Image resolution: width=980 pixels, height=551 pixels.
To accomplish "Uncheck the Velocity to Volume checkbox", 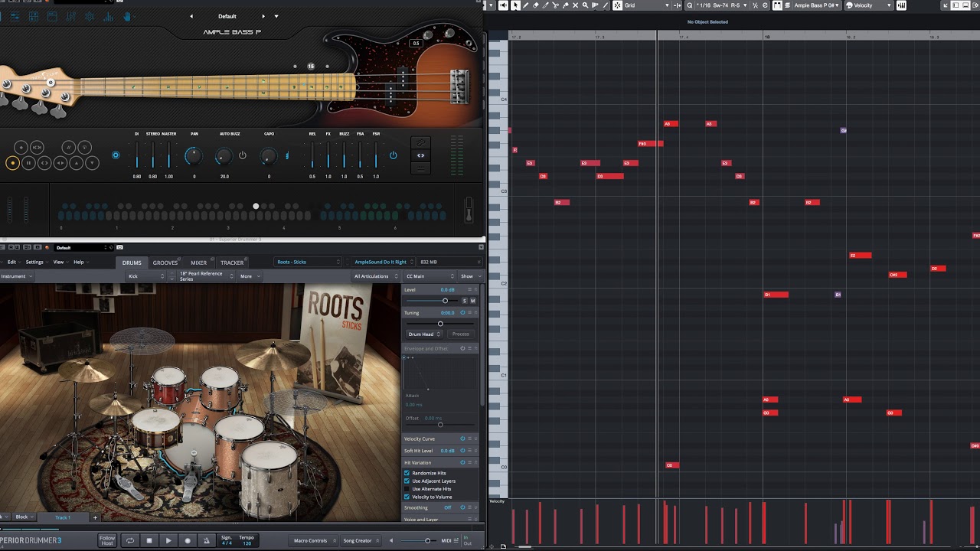I will (x=407, y=497).
